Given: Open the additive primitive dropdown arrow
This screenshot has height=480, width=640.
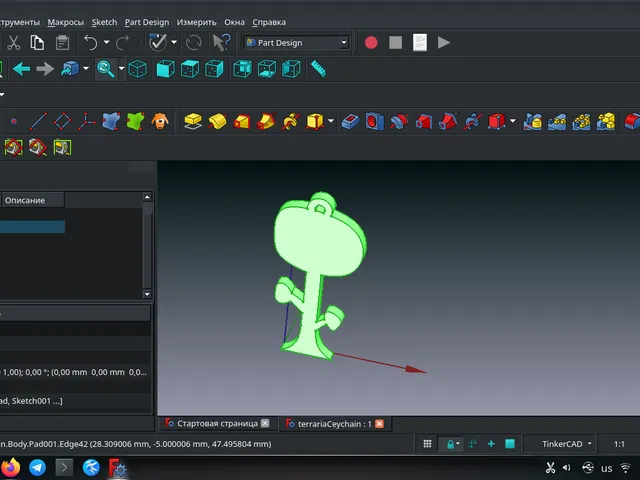Looking at the screenshot, I should [331, 121].
